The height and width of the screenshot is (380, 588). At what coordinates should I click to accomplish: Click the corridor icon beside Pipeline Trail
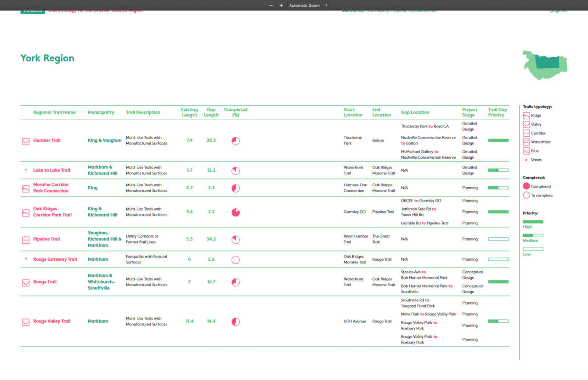pos(26,240)
